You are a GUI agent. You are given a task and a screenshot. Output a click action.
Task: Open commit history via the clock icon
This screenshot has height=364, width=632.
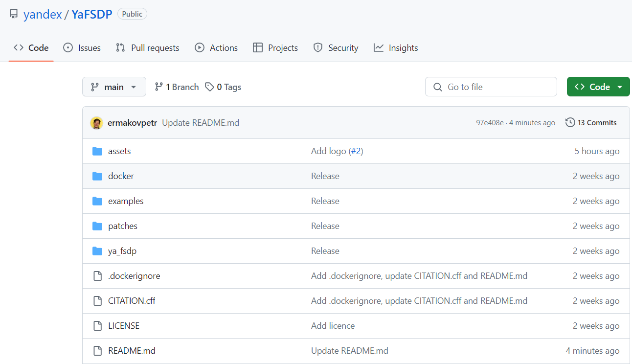pos(570,122)
